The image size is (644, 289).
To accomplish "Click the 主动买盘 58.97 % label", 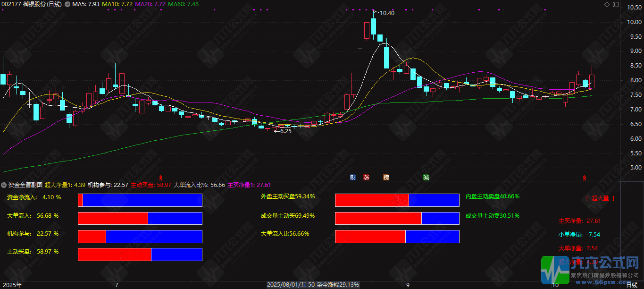I will (33, 252).
